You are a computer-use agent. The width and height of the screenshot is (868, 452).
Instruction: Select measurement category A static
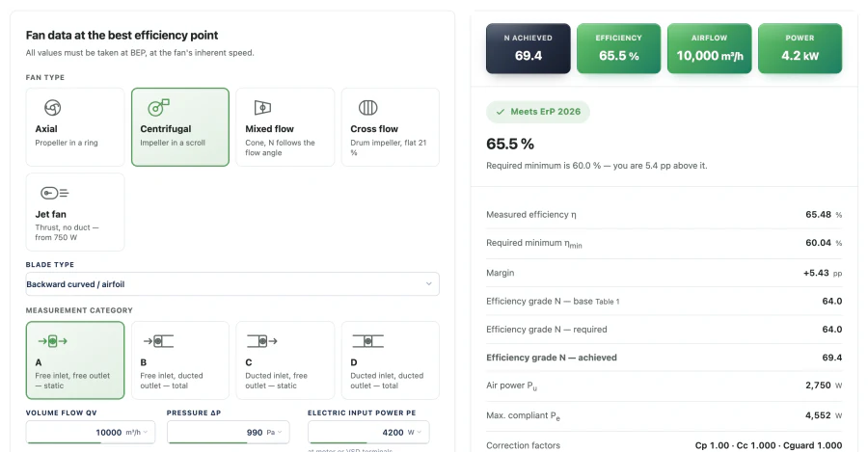[x=74, y=360]
